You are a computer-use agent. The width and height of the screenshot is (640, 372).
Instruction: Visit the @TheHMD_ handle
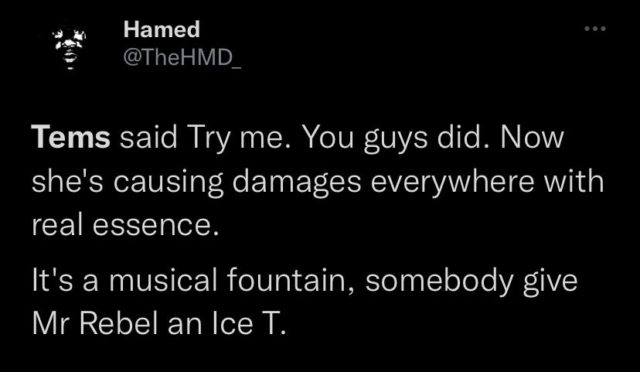coord(182,58)
